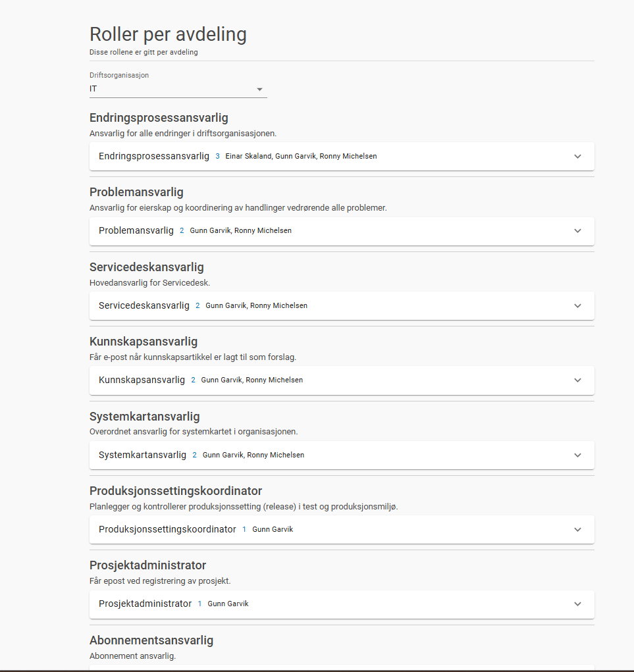Viewport: 634px width, 672px height.
Task: Select the Systemkartansvarlig panel title text
Action: (x=142, y=455)
